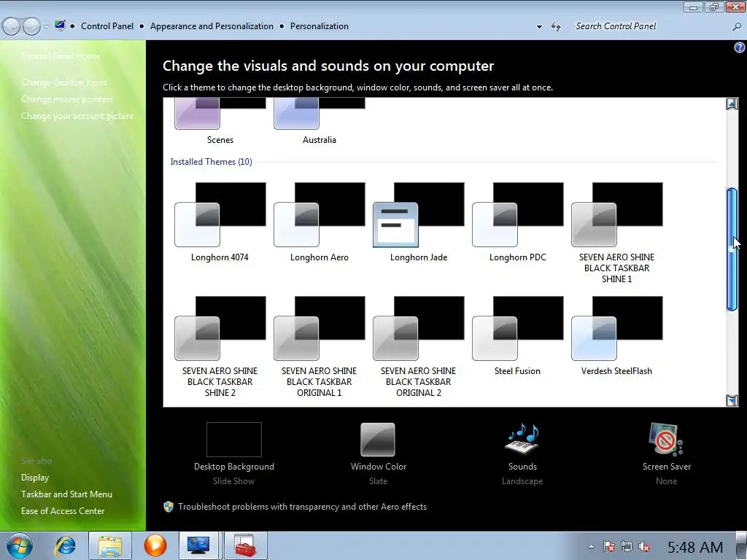
Task: Choose SEVEN AERO SHINE BLACK TASKBAR ORIGINAL 2
Action: pos(418,346)
